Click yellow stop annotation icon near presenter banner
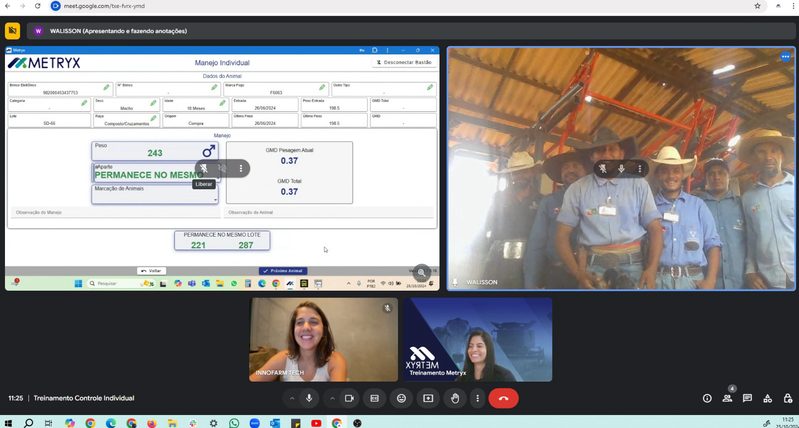Screen dimensions: 799x428 13,31
